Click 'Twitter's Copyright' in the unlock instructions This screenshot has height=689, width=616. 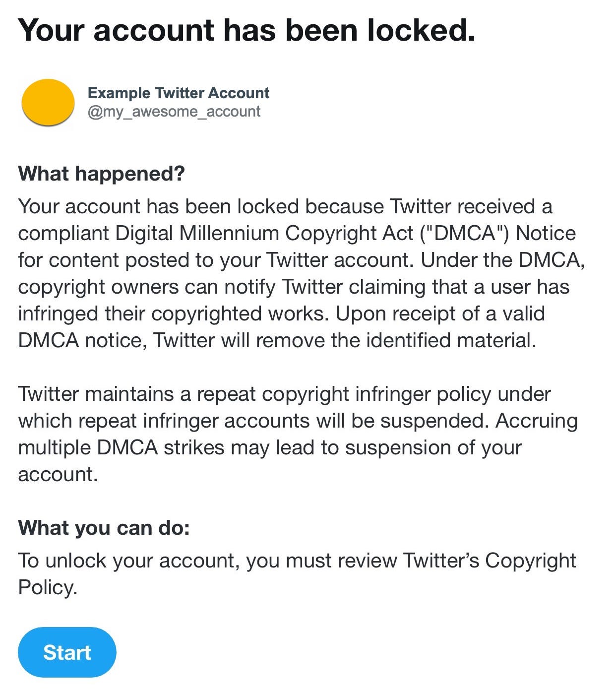pyautogui.click(x=489, y=561)
